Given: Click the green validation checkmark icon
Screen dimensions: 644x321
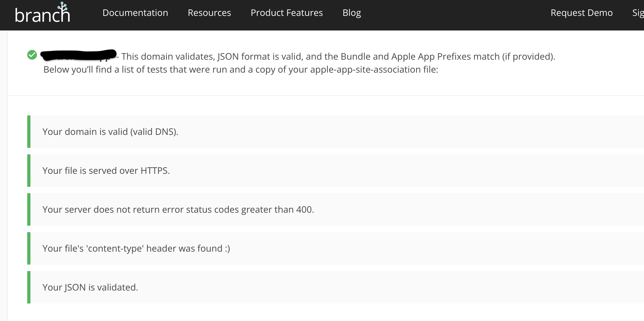Looking at the screenshot, I should click(x=32, y=55).
